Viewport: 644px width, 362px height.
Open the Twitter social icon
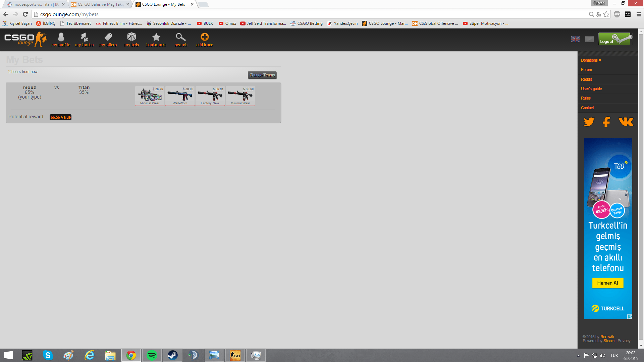[589, 122]
